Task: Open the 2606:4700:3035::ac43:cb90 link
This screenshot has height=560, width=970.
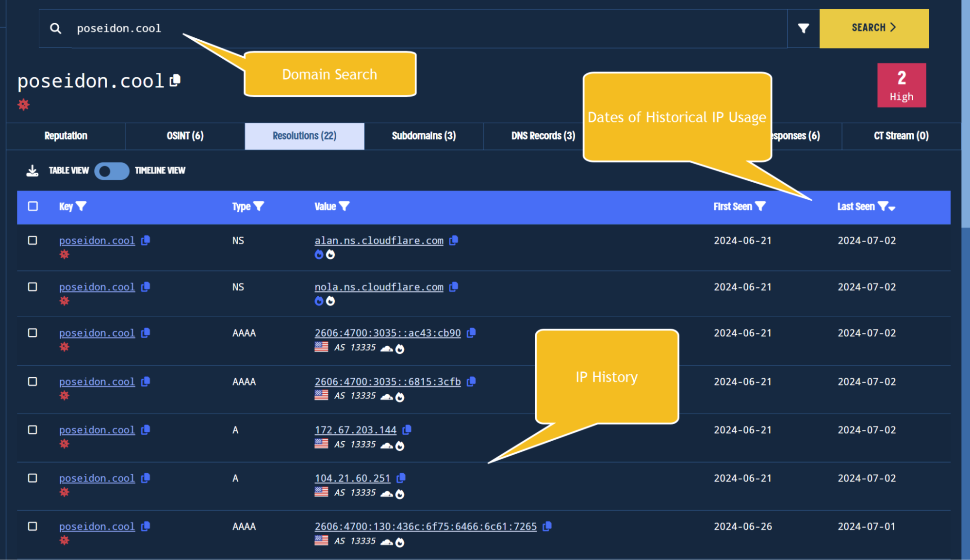Action: (x=388, y=333)
